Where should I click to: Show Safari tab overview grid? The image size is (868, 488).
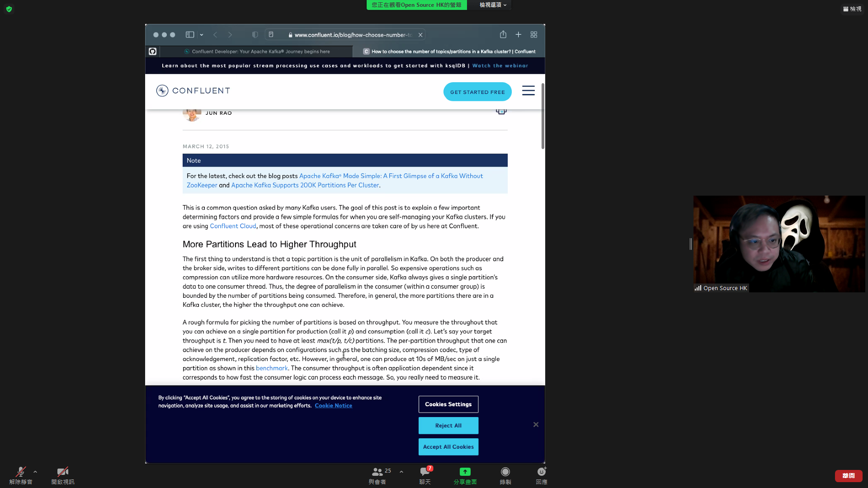534,34
